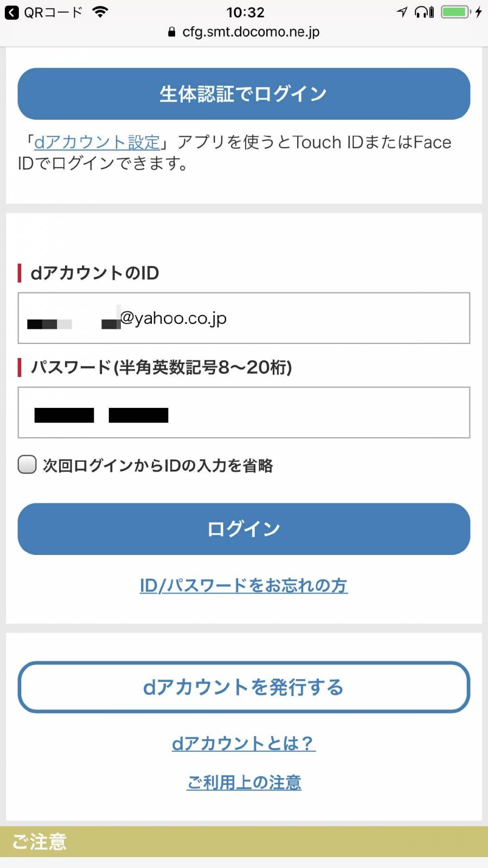Image resolution: width=488 pixels, height=868 pixels.
Task: Tap the location arrow status icon
Action: pos(402,12)
